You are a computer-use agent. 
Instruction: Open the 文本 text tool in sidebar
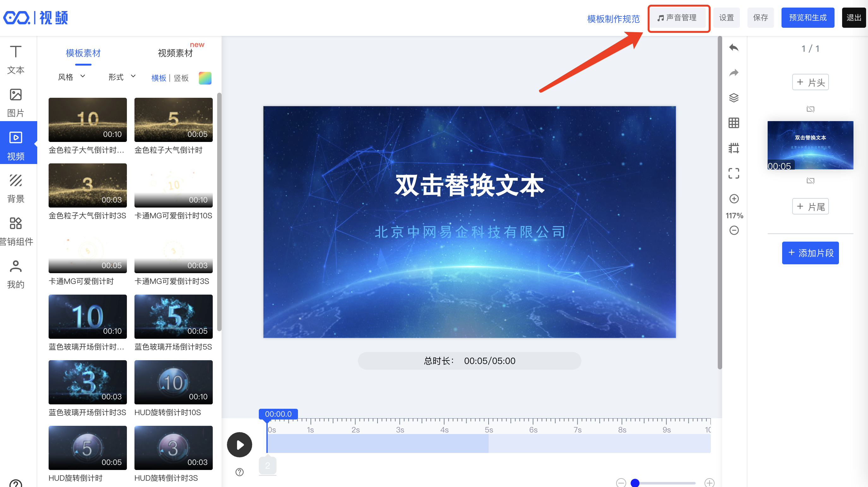tap(15, 60)
